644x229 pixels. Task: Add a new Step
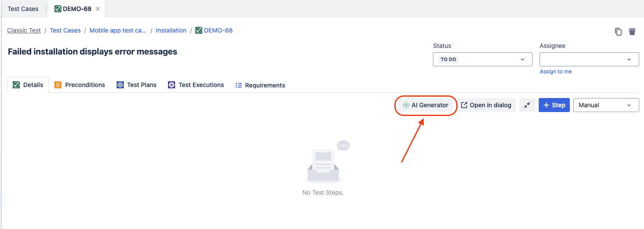pos(554,105)
